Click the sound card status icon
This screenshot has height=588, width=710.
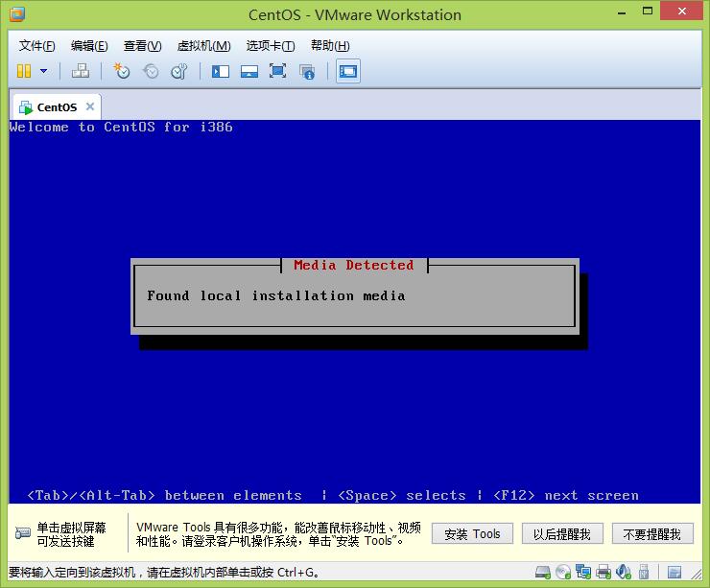click(624, 573)
